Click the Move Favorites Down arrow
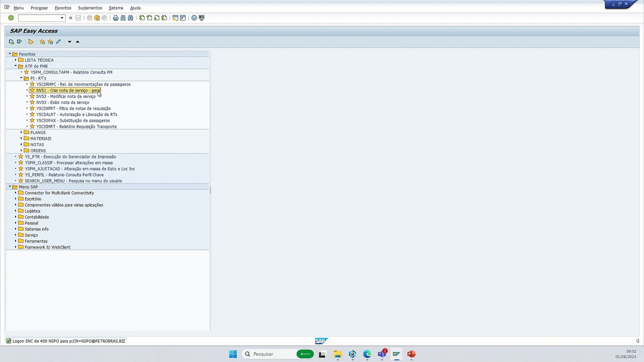The height and width of the screenshot is (362, 644). tap(69, 42)
